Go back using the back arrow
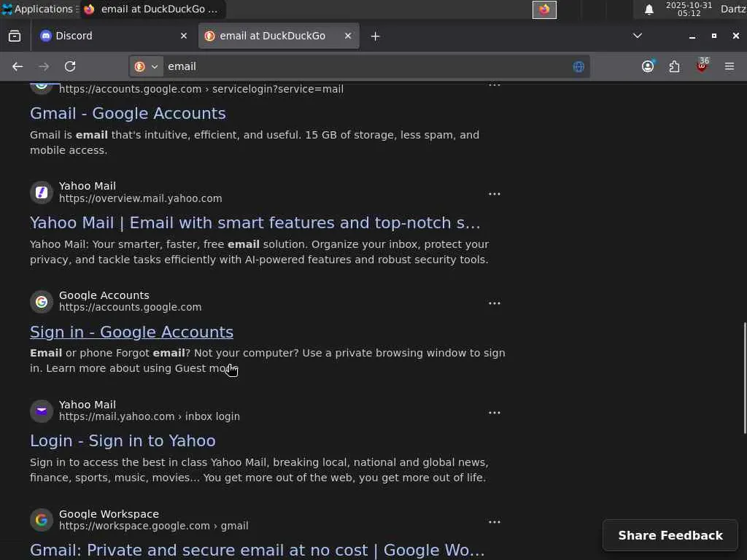The height and width of the screenshot is (560, 747). 18,66
